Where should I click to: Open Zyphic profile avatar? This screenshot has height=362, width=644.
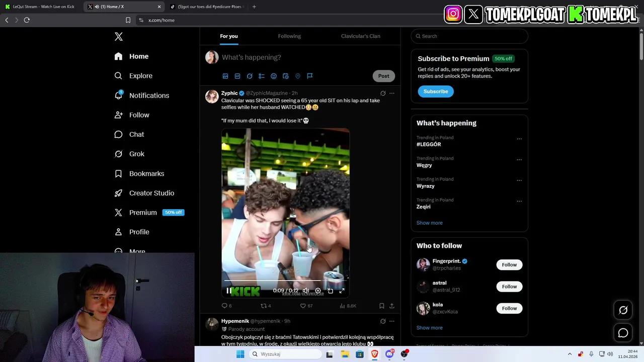click(212, 97)
